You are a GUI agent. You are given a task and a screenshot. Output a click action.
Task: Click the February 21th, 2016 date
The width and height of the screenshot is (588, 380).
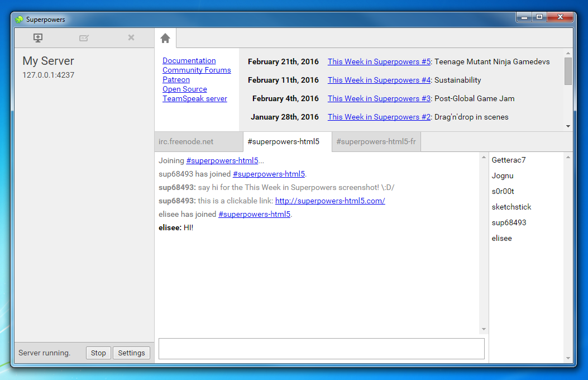pyautogui.click(x=283, y=61)
